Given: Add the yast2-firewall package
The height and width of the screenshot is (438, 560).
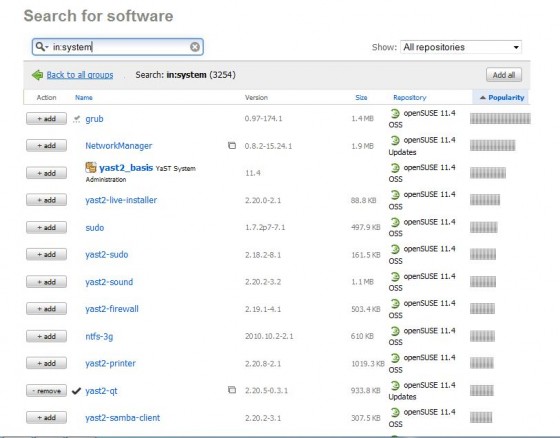Looking at the screenshot, I should (46, 309).
